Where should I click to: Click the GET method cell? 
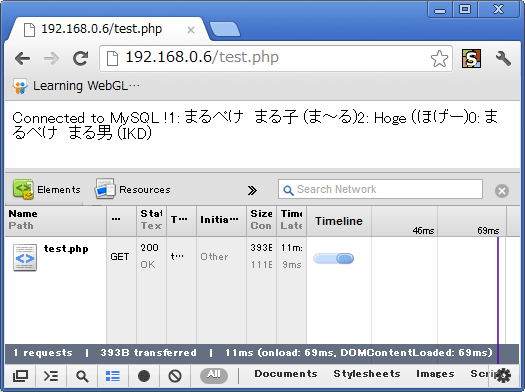click(120, 257)
